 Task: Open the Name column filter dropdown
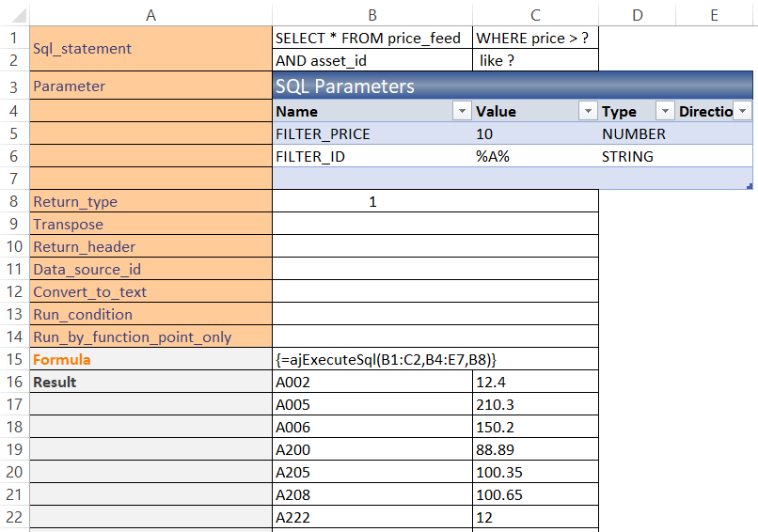click(x=462, y=111)
